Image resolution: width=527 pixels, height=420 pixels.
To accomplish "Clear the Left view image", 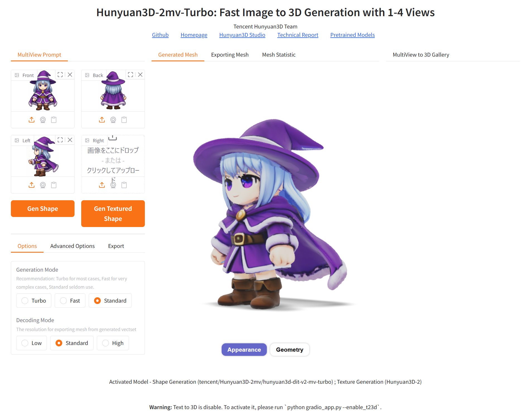I will 70,140.
